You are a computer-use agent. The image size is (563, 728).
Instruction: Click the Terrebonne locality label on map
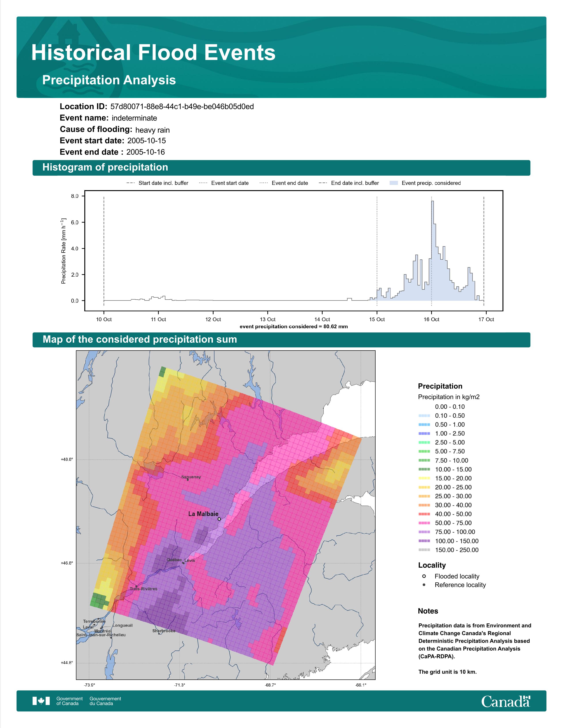94,621
